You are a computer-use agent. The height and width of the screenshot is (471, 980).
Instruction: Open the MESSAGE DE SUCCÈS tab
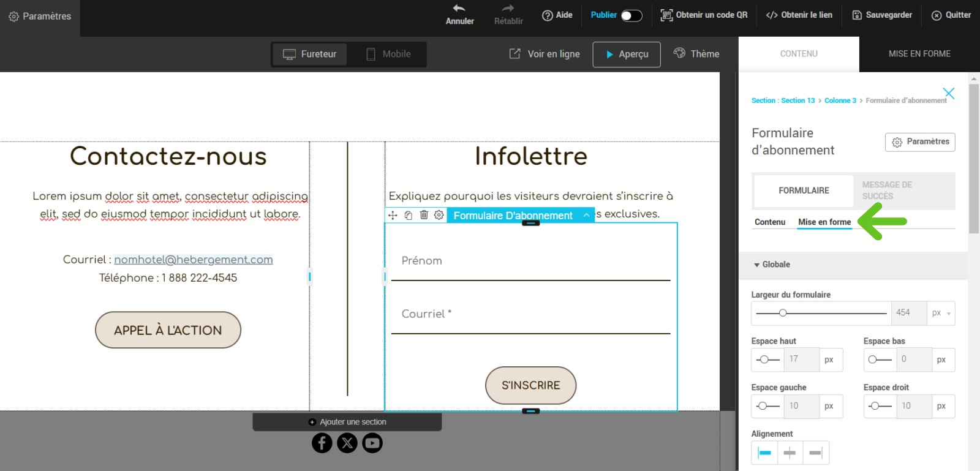(x=888, y=190)
